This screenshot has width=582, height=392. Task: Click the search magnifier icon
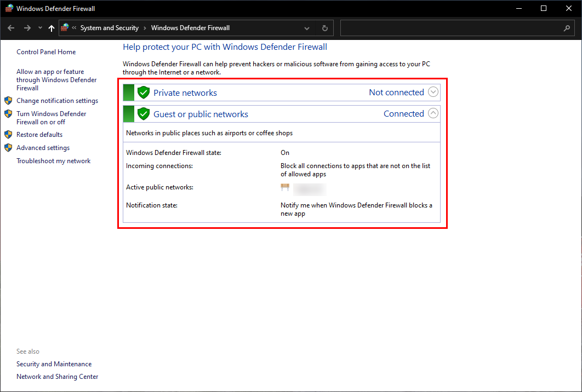tap(567, 28)
